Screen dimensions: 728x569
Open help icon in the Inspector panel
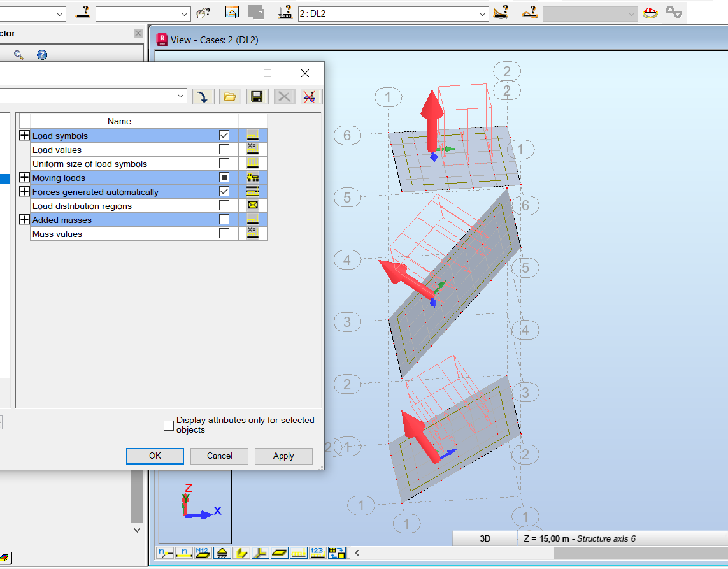coord(42,55)
